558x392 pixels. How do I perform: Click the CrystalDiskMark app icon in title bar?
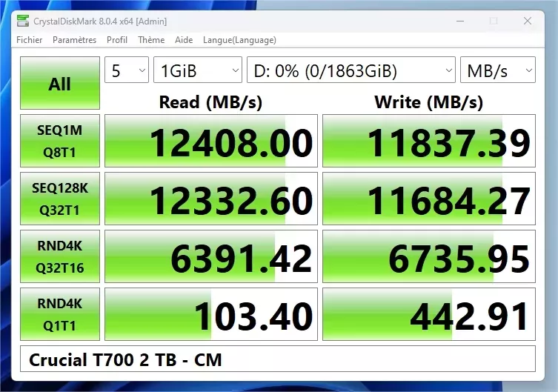pyautogui.click(x=23, y=21)
